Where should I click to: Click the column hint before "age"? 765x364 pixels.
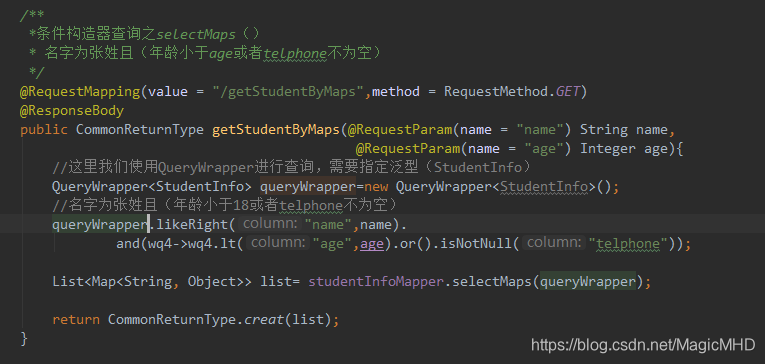pos(278,243)
